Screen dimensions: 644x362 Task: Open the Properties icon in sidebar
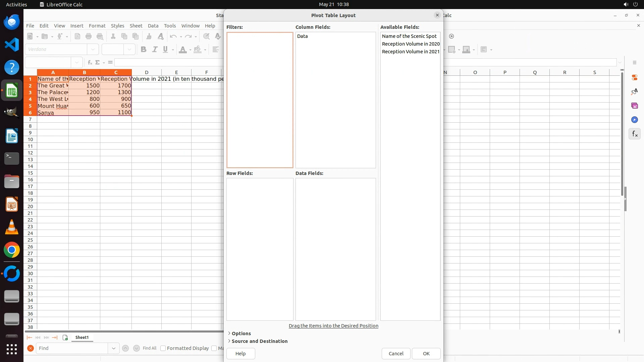pos(634,77)
